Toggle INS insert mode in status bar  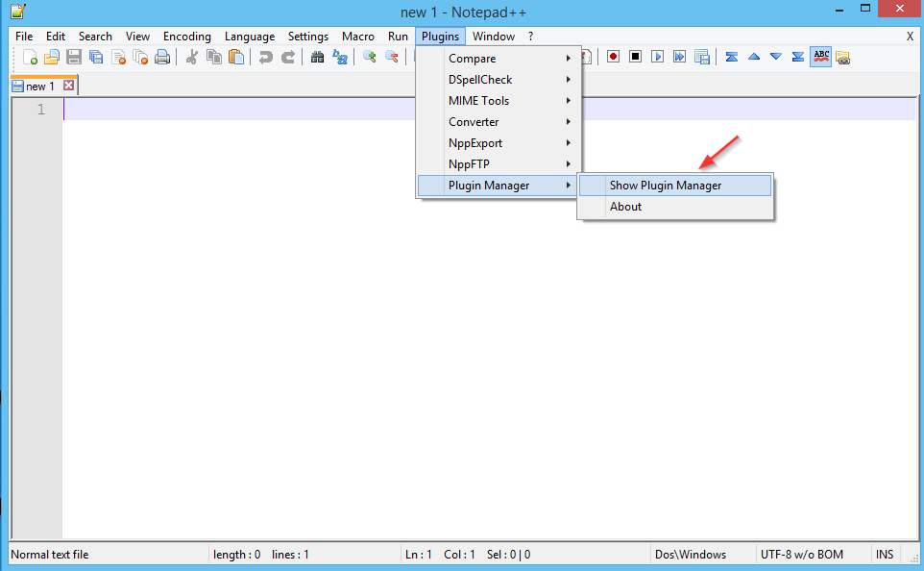pyautogui.click(x=885, y=555)
